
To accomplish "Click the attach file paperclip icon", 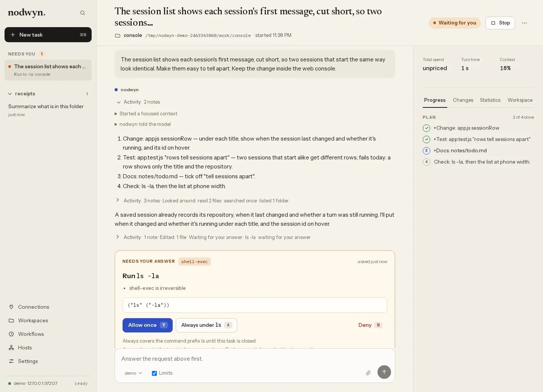I will click(368, 373).
